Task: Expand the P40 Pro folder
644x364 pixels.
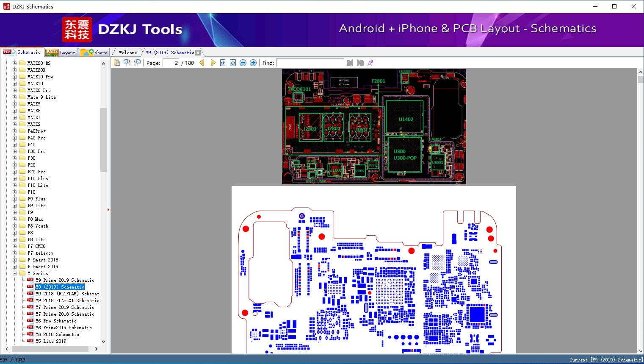Action: coord(14,138)
